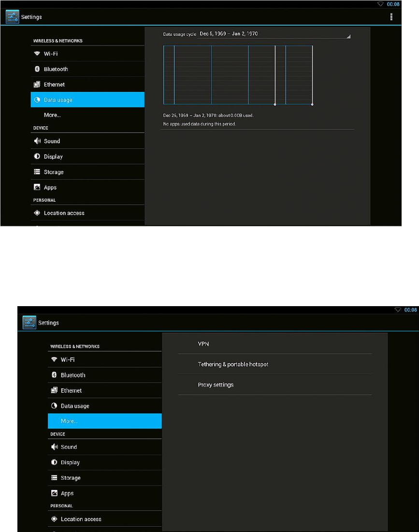Click 'Data usage cycle' label text
This screenshot has width=419, height=532.
click(180, 34)
